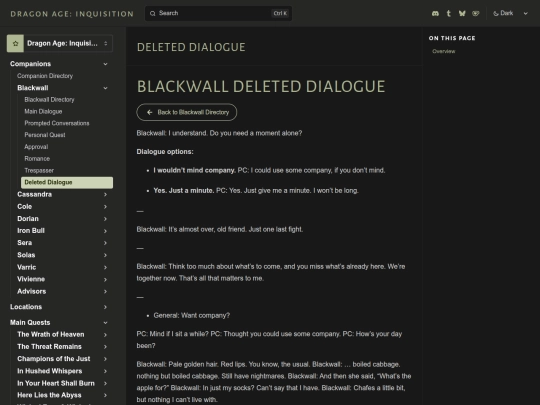This screenshot has height=405, width=540.
Task: Expand the Locations section chevron
Action: [105, 307]
